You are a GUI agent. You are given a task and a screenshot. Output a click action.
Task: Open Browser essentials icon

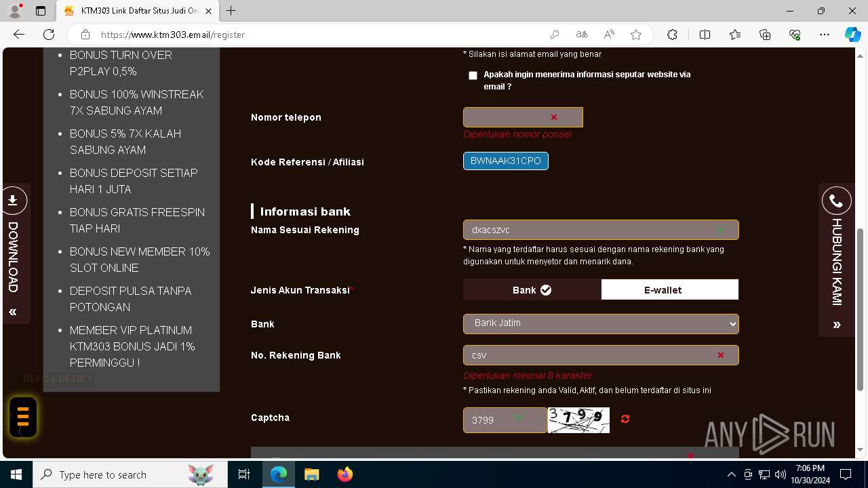tap(795, 35)
